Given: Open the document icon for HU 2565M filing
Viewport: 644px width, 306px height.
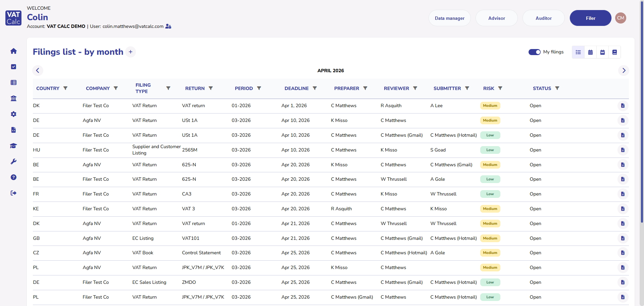Looking at the screenshot, I should click(623, 150).
